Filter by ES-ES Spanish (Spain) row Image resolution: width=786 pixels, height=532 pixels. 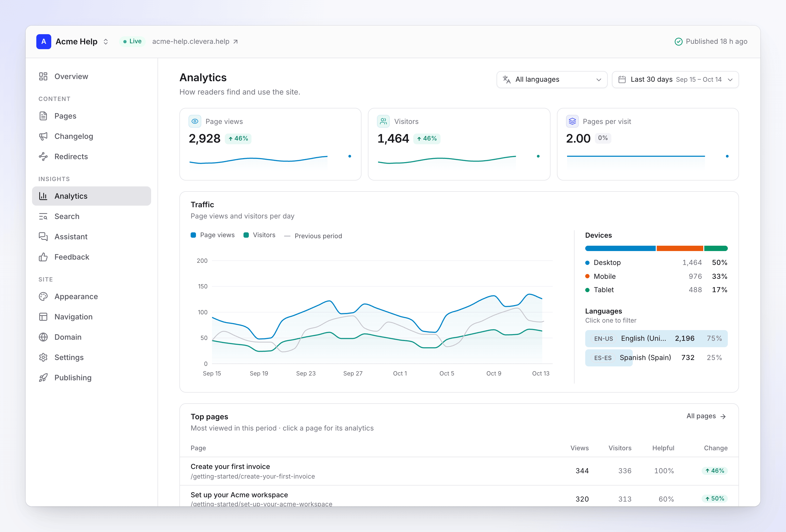pyautogui.click(x=656, y=358)
